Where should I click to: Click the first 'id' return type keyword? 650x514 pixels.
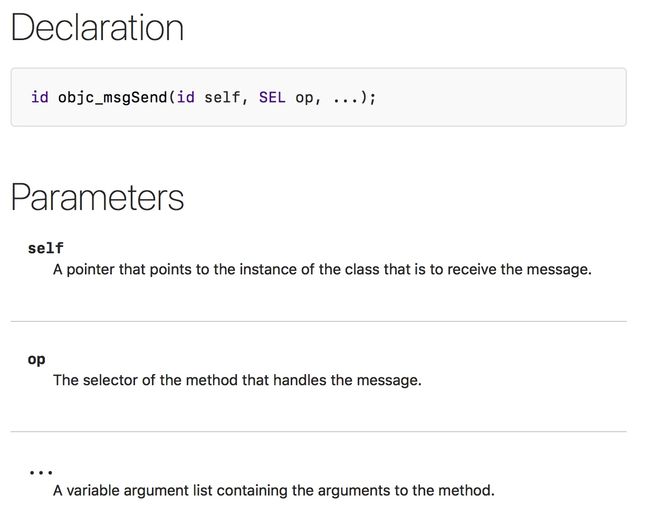click(x=40, y=97)
